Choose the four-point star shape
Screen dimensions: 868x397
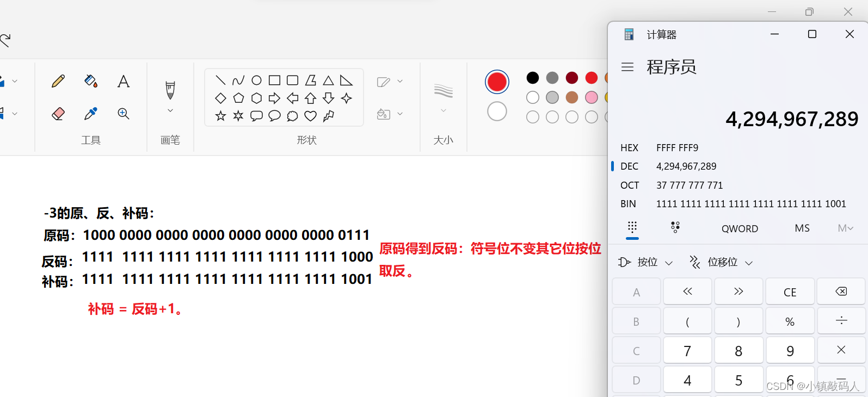346,98
